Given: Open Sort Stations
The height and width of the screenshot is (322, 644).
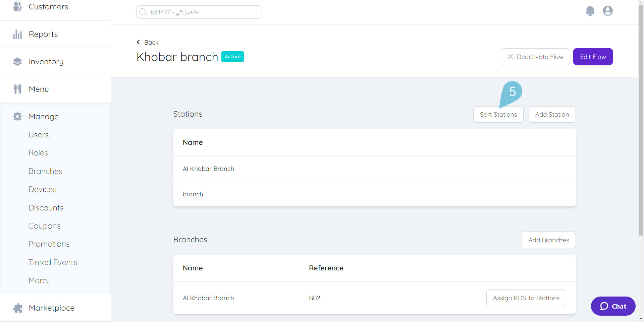Looking at the screenshot, I should [x=498, y=114].
